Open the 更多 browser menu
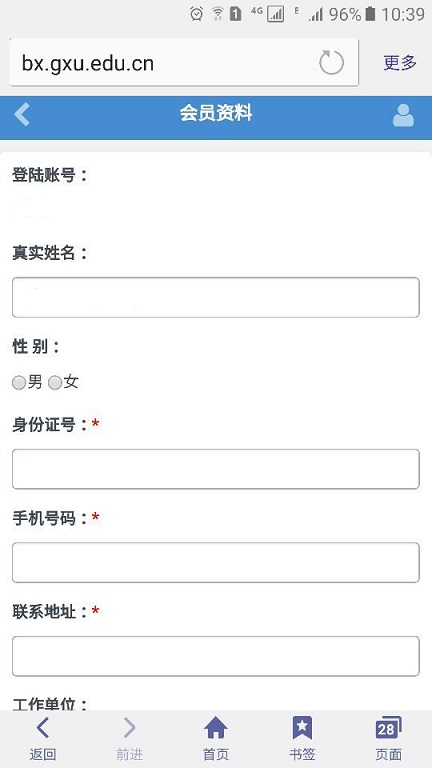 pos(400,63)
